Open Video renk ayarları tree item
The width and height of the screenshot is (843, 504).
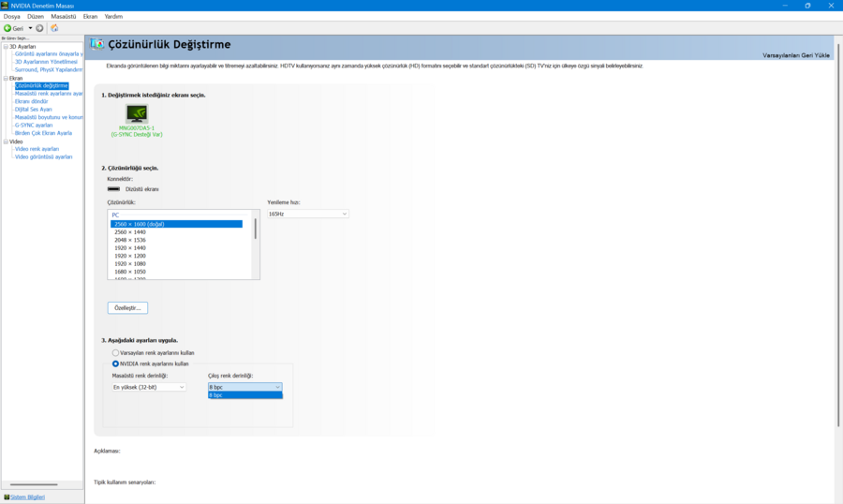click(x=37, y=149)
